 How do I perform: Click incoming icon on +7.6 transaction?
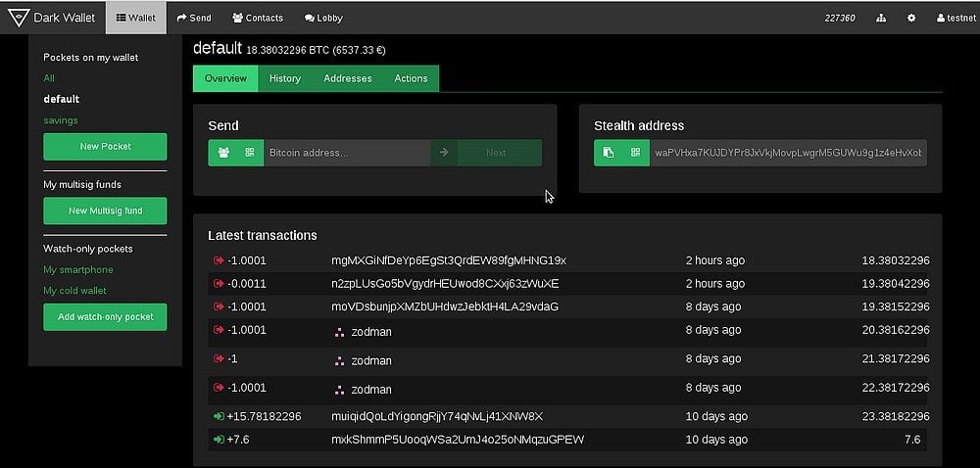pyautogui.click(x=218, y=440)
